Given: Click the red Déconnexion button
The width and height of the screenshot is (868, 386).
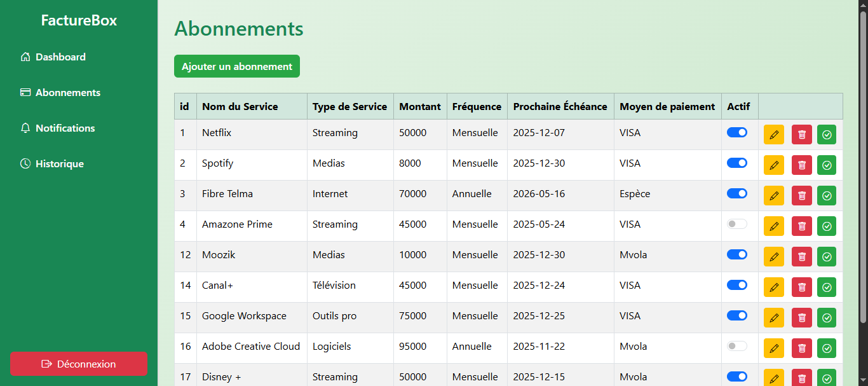Looking at the screenshot, I should pos(79,364).
